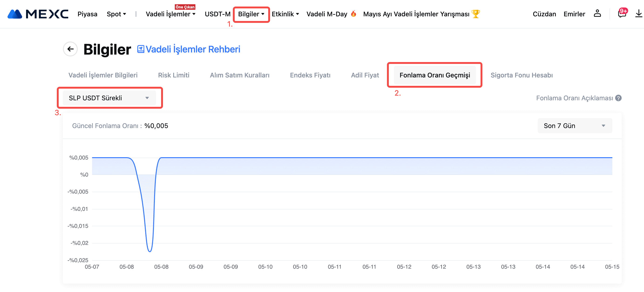Screen dimensions: 644x292
Task: Click the trophy competition icon
Action: tap(475, 14)
